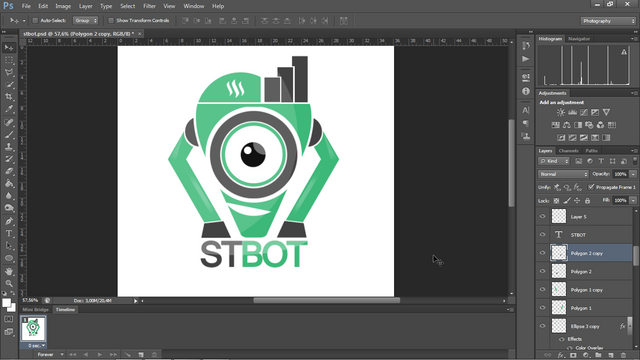Select the Spot Healing Brush tool
Viewport: 640px width, 360px height.
9,122
